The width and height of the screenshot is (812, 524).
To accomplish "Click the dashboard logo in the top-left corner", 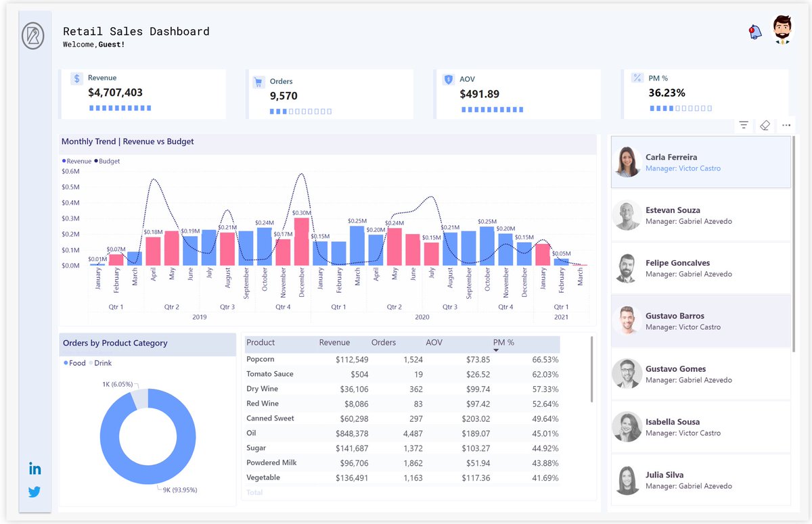I will click(34, 35).
